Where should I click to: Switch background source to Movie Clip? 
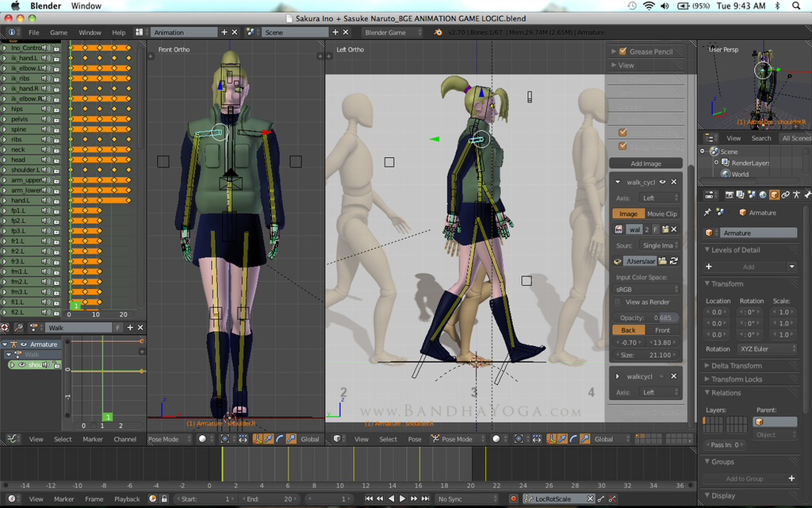pyautogui.click(x=662, y=214)
